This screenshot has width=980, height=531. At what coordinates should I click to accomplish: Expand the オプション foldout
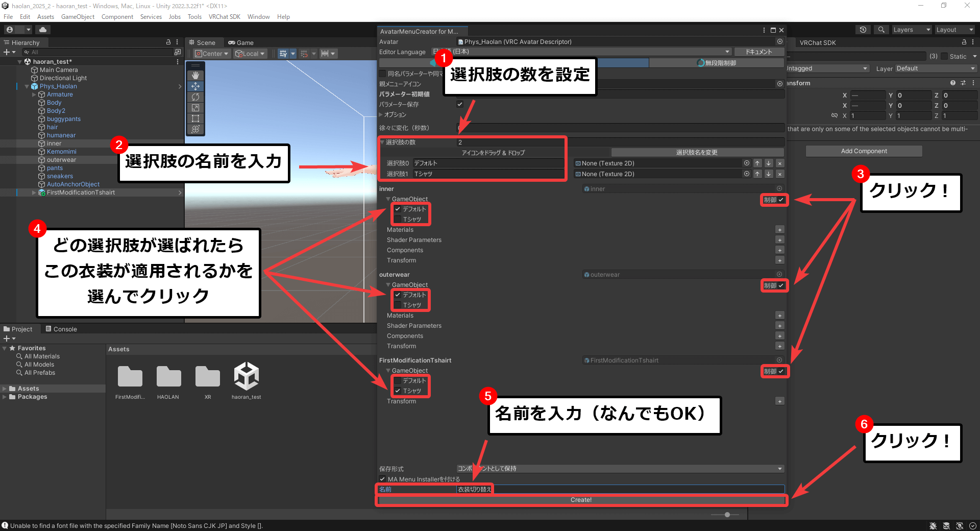coord(381,114)
